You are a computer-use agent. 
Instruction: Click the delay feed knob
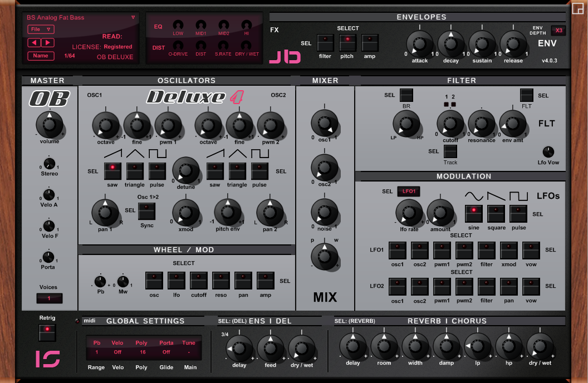(x=271, y=348)
